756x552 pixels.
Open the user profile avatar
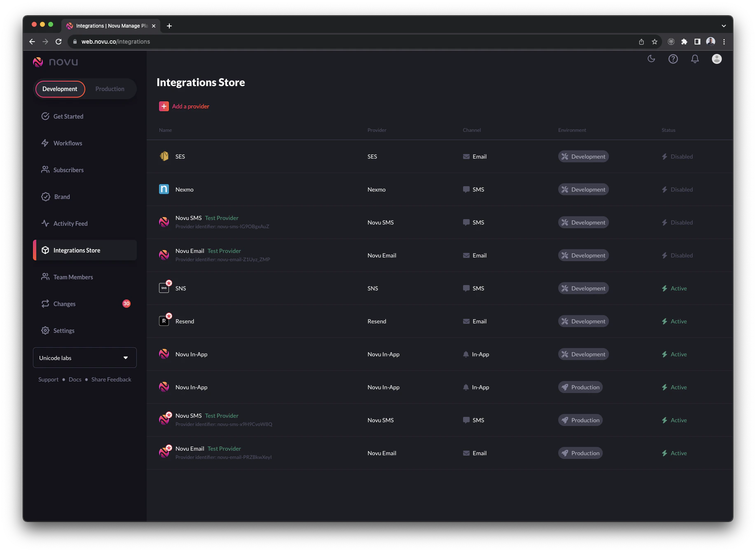coord(717,59)
